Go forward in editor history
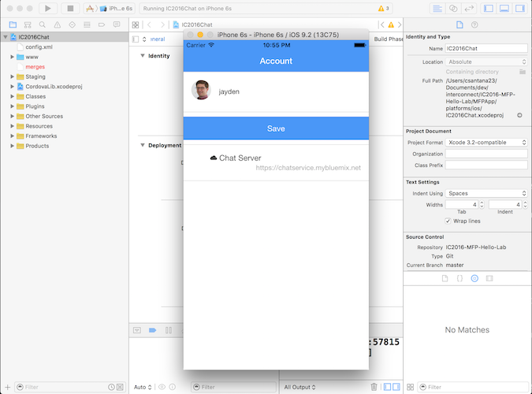Viewport: 532px width, 394px height. (162, 24)
